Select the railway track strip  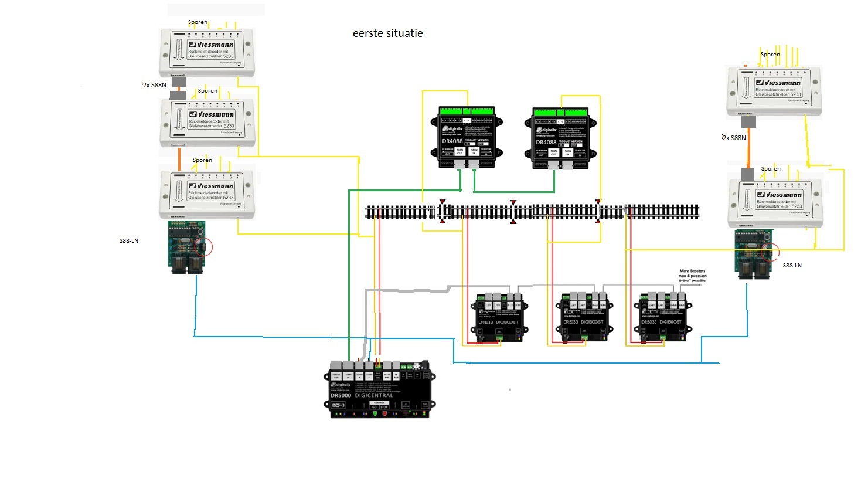coord(532,212)
